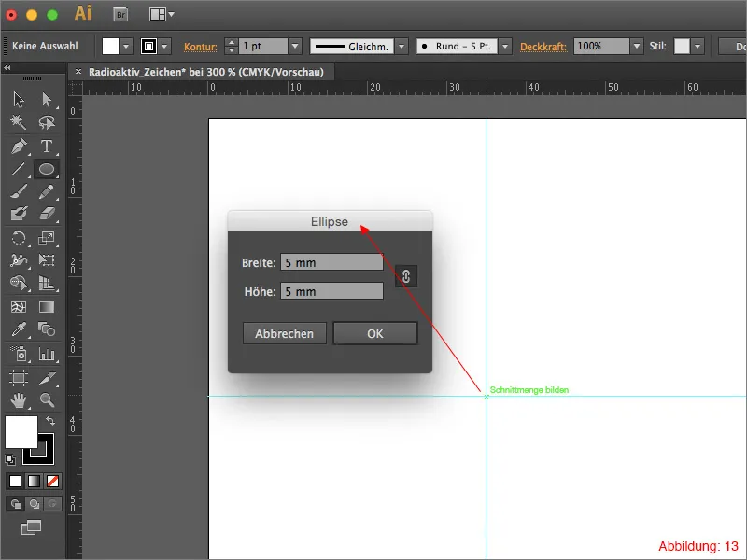Select the Ellipse tool
747x560 pixels.
point(47,169)
